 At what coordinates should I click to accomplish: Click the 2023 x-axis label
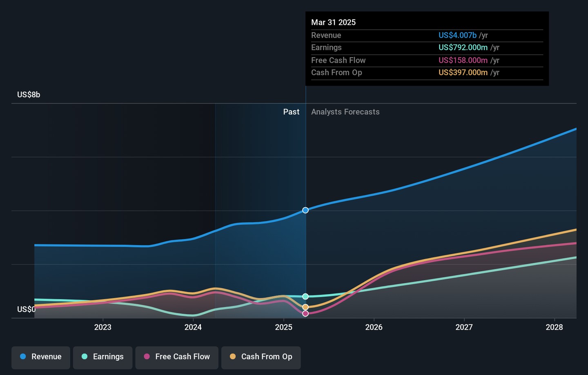(102, 327)
